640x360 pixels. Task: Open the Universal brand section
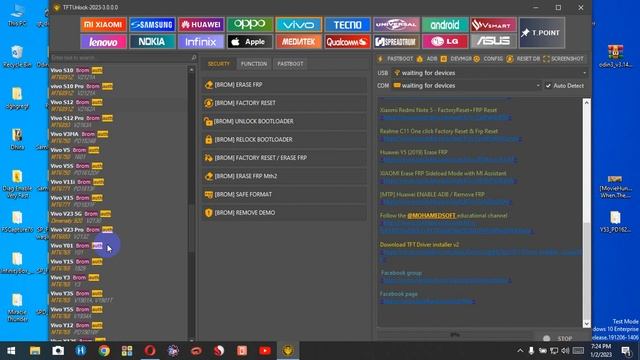point(396,25)
